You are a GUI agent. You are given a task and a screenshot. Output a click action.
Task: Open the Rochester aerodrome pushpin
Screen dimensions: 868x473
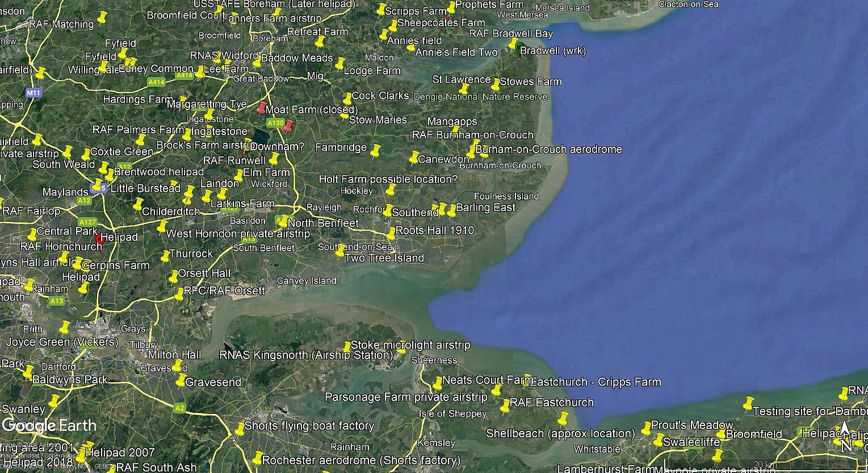[x=257, y=457]
